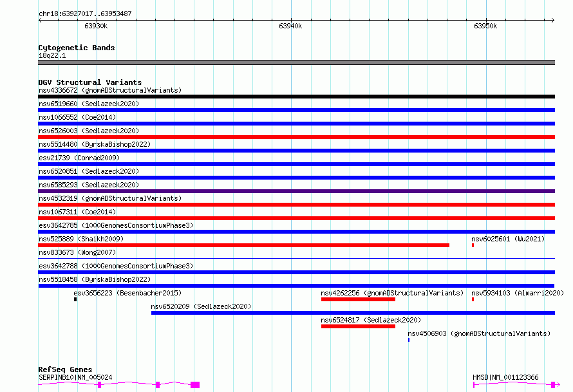The image size is (573, 392).
Task: Open the nsv4262256 gnomADStructuralVariants label
Action: click(392, 293)
